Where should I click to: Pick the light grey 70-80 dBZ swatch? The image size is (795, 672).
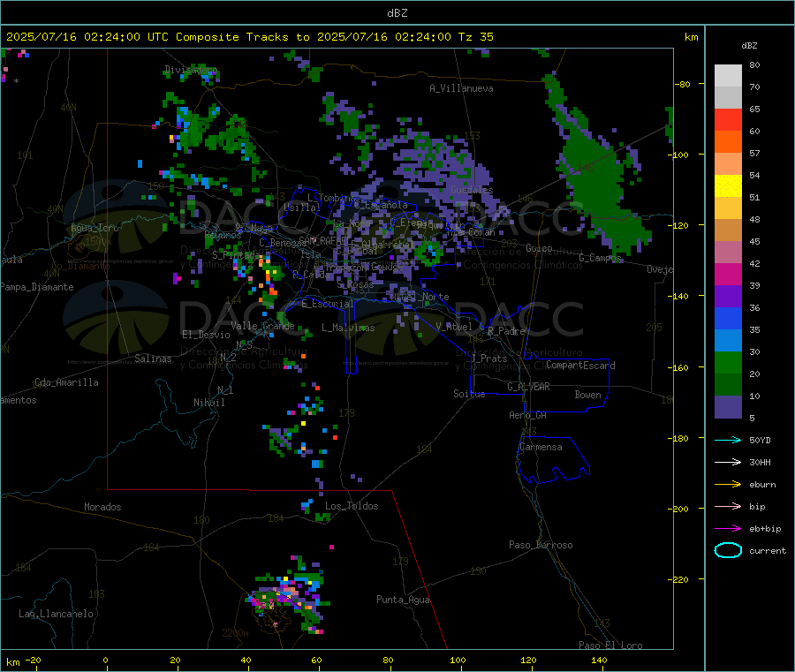(728, 76)
